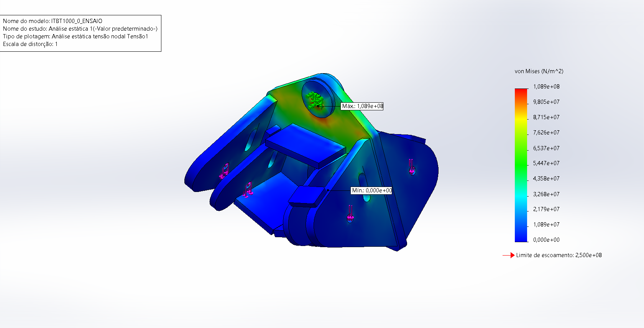644x328 pixels.
Task: Select the magenta fixture symbol on the second-left plate
Action: pyautogui.click(x=248, y=189)
